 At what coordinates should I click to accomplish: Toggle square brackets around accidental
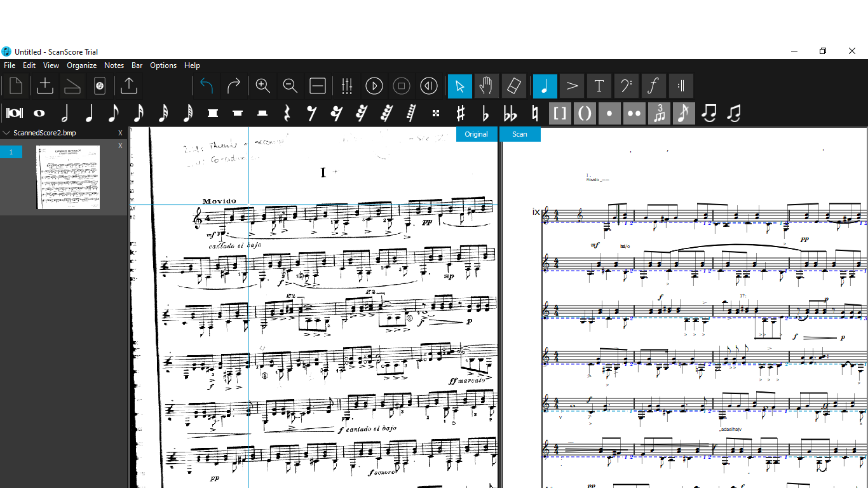pyautogui.click(x=560, y=113)
